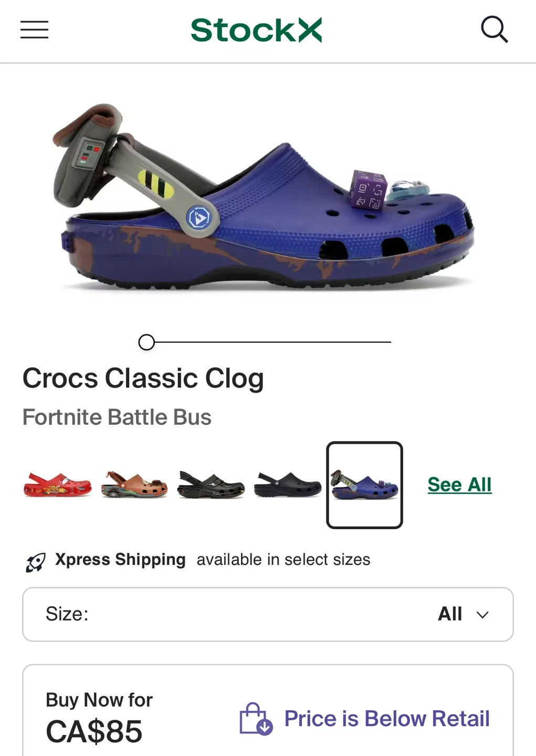Image resolution: width=536 pixels, height=756 pixels.
Task: Click the "Buy Now for CA$85" panel
Action: [x=267, y=714]
